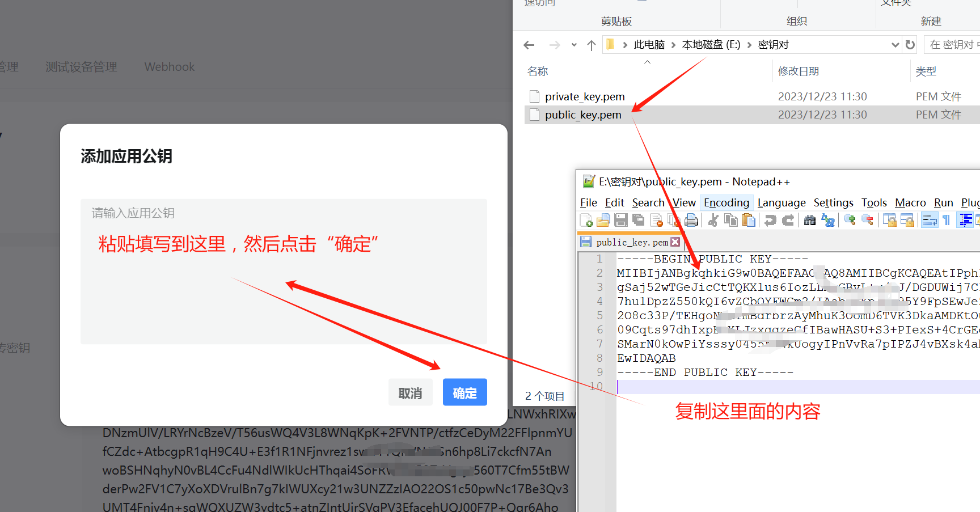
Task: Toggle Show All Characters pilcrow icon
Action: coord(946,220)
